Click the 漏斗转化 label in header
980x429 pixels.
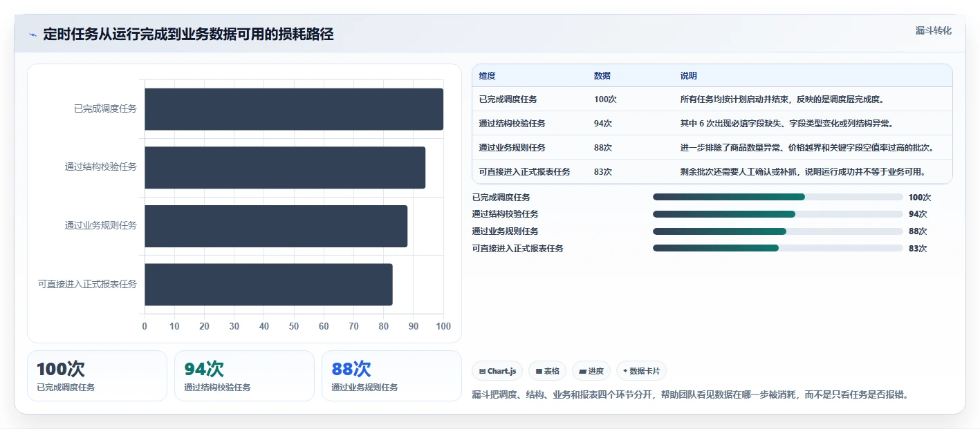[933, 30]
